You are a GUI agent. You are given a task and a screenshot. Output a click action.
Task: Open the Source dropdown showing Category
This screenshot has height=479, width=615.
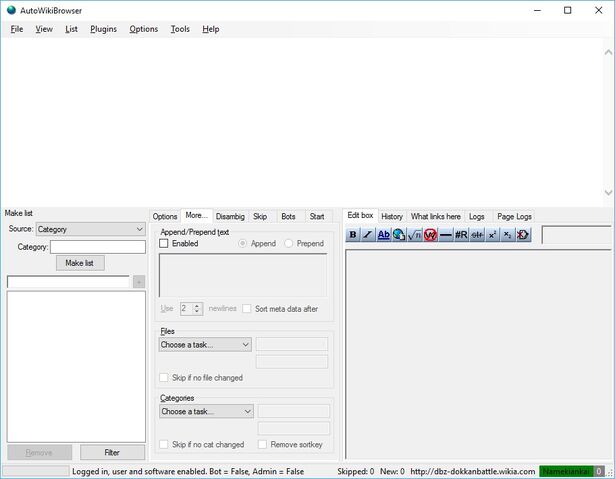tap(91, 229)
